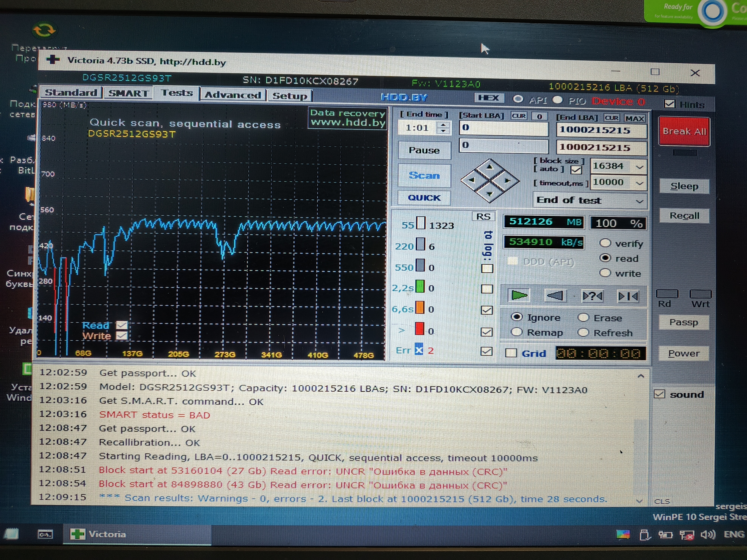747x560 pixels.
Task: Click the random access ▷?◁ icon
Action: 592,296
